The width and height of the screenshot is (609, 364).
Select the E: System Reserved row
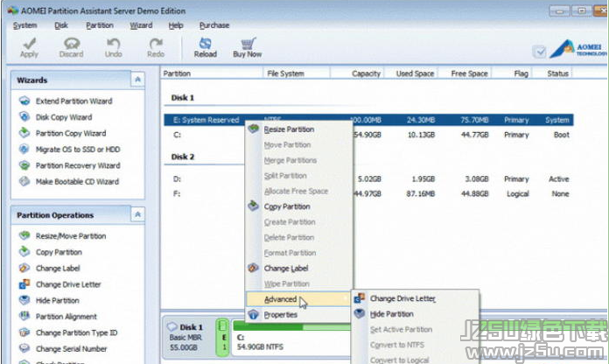coord(368,120)
